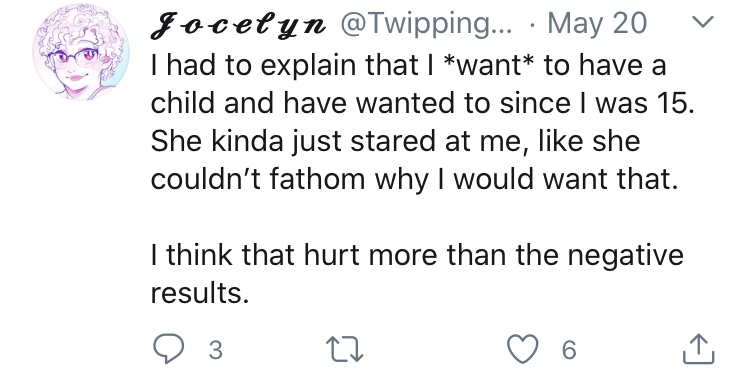
Task: Open Jocelyn's profile via the avatar picture
Action: 81,52
